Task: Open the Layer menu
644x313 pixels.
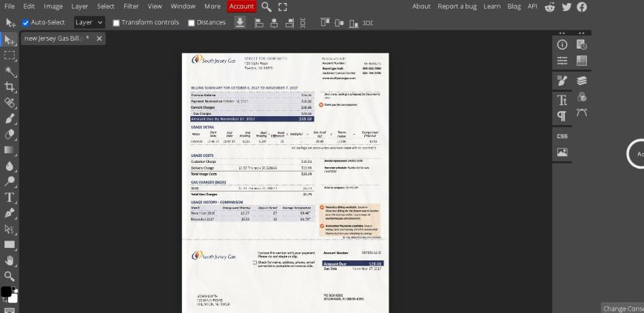Action: (x=80, y=6)
